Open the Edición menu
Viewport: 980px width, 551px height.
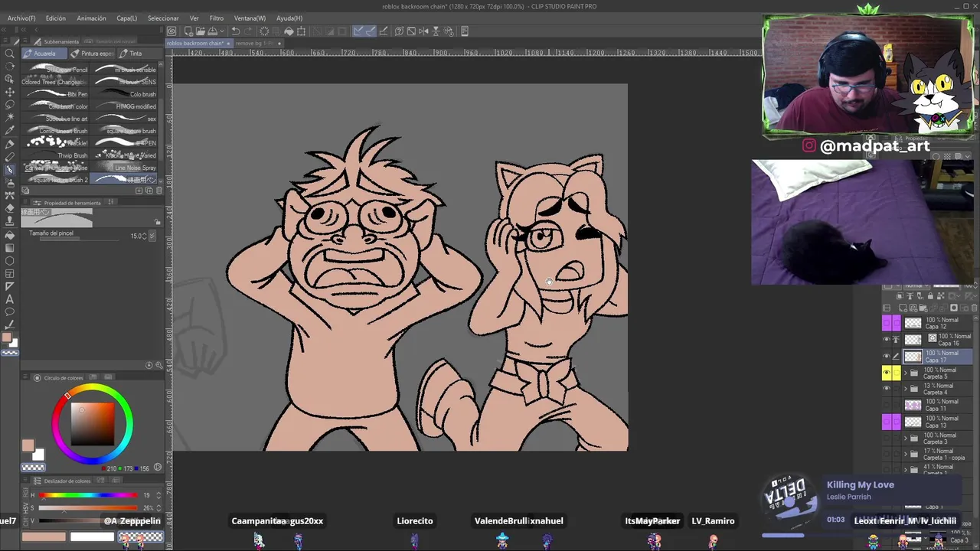pyautogui.click(x=55, y=18)
